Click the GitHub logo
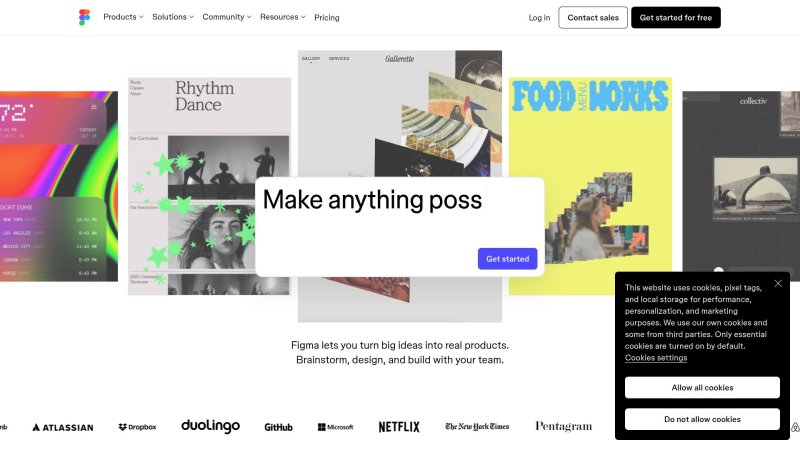This screenshot has width=800, height=450. (278, 427)
